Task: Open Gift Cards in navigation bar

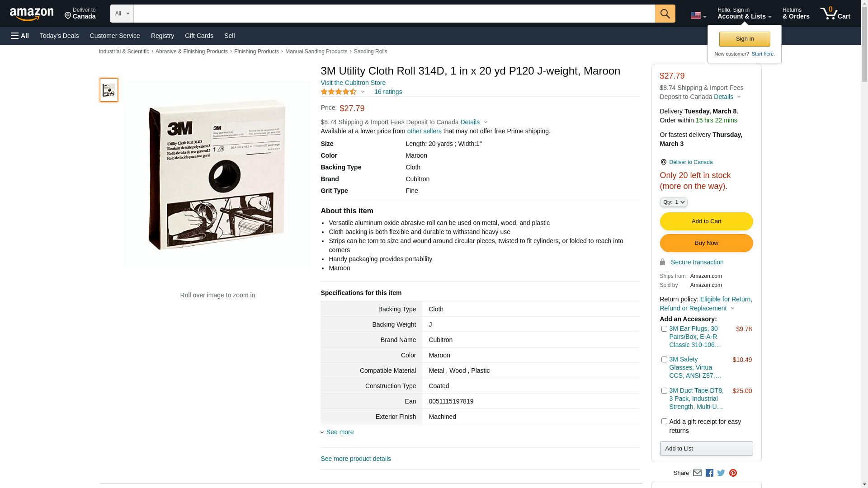Action: tap(199, 36)
